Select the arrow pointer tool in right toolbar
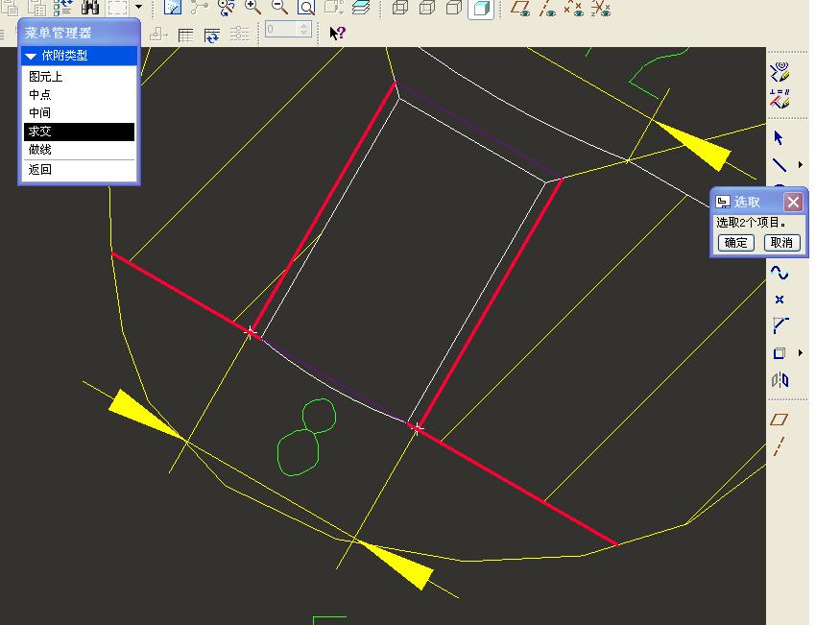 pyautogui.click(x=779, y=137)
